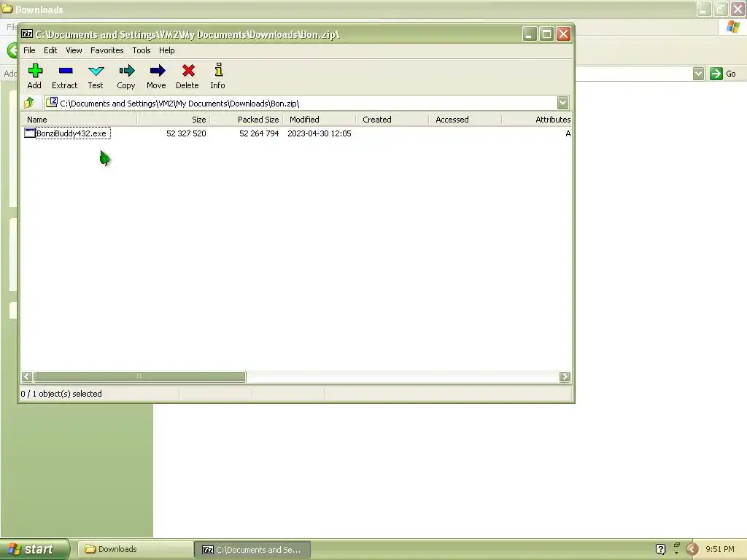Sort by the Attributes column header
The height and width of the screenshot is (560, 747).
pos(537,120)
